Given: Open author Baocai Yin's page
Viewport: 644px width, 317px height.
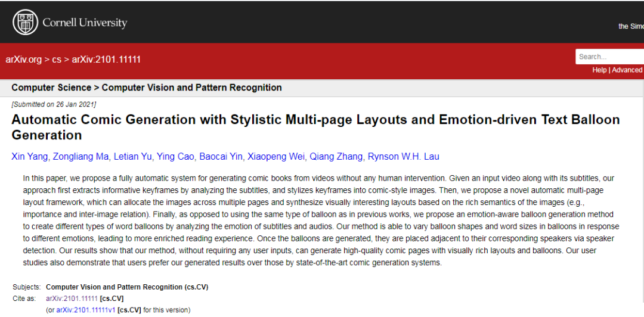Looking at the screenshot, I should click(221, 157).
